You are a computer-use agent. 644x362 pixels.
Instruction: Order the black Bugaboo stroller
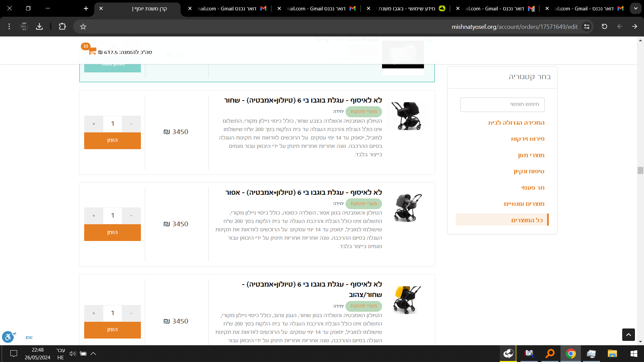pos(112,140)
